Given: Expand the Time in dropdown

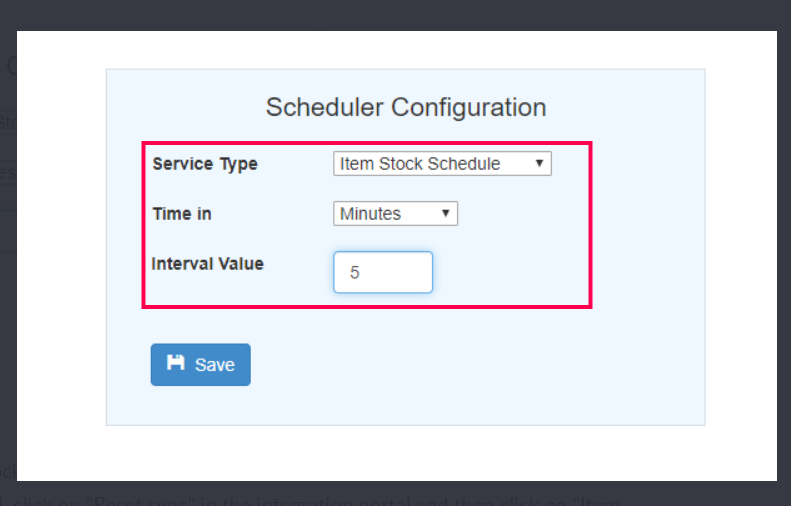Looking at the screenshot, I should click(x=395, y=214).
